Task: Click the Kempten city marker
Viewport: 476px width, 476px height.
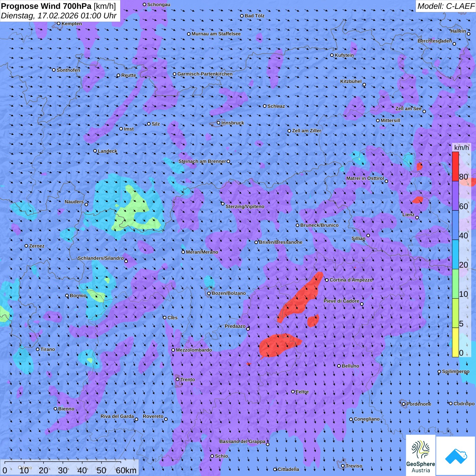Action: coord(58,23)
